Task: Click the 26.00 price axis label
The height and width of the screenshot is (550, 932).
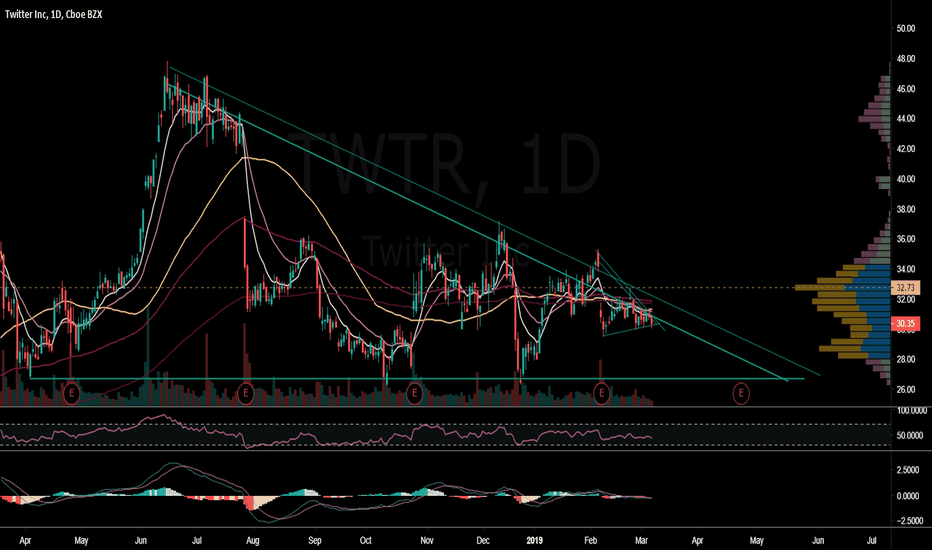Action: 906,390
